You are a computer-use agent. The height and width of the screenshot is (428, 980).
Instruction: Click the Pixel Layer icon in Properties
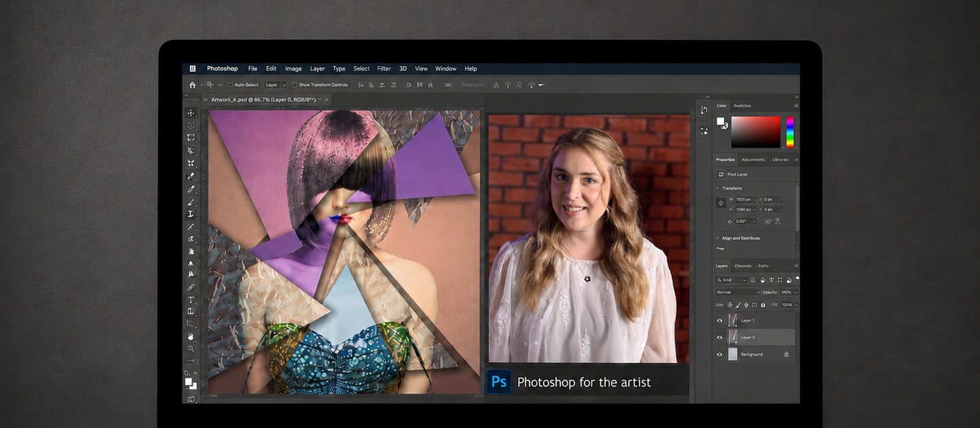721,174
